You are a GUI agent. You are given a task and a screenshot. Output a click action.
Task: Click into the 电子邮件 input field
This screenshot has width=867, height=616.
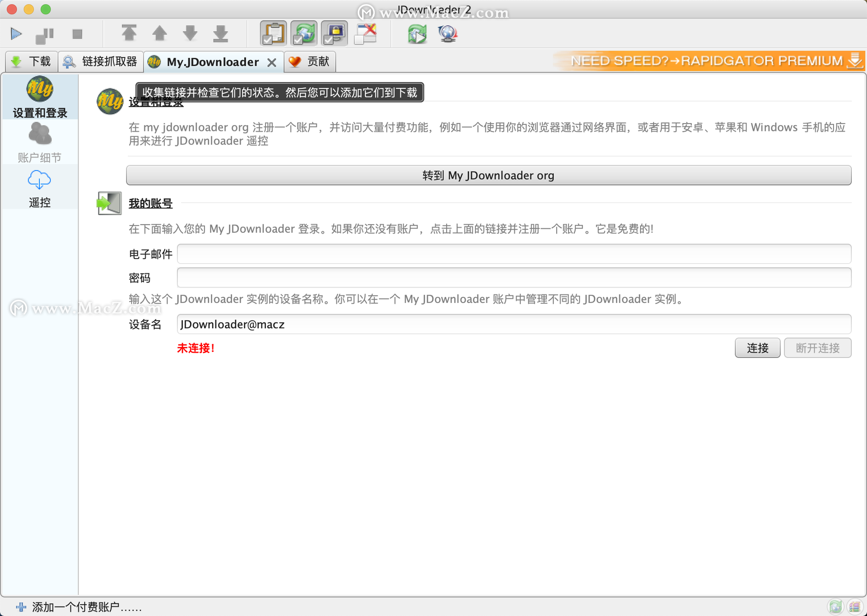coord(514,254)
